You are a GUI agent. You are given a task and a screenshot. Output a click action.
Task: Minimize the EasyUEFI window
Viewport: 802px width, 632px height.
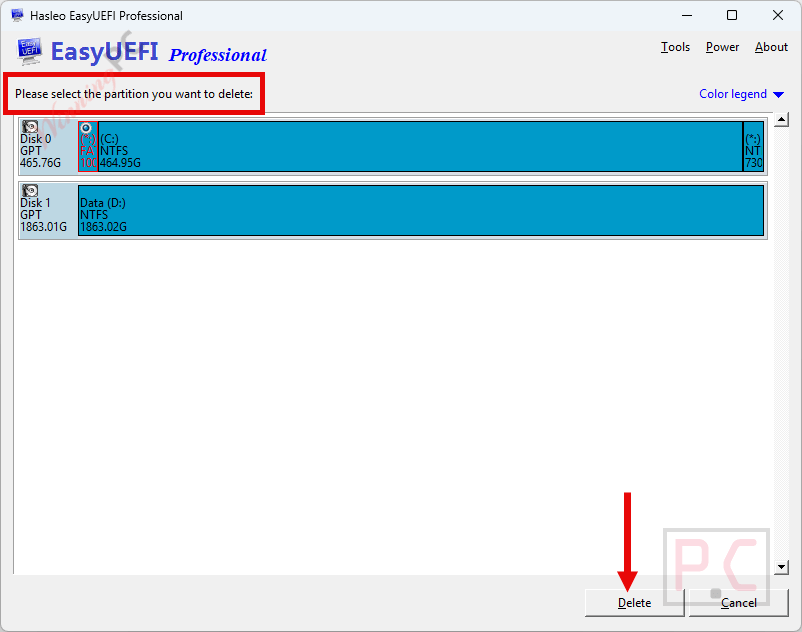coord(687,15)
